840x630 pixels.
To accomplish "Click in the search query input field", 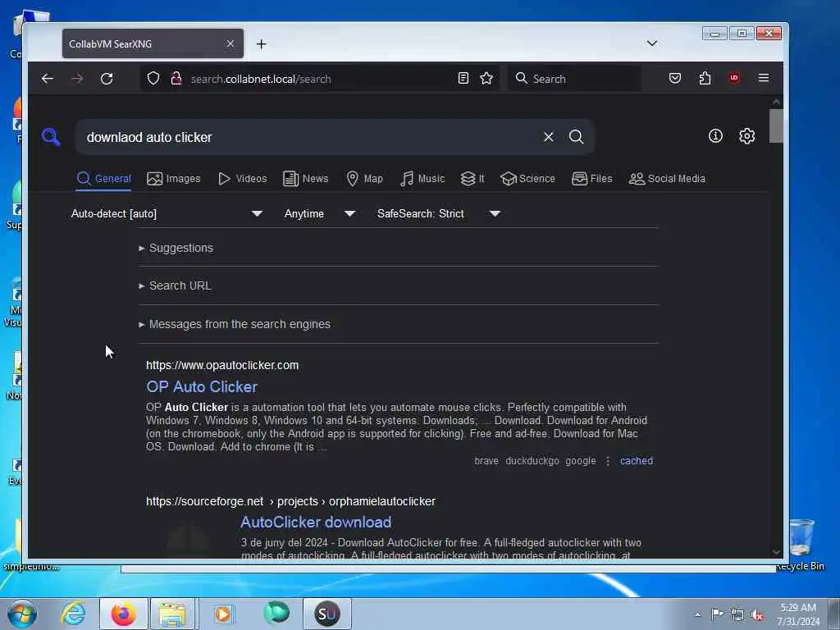I will (x=311, y=137).
